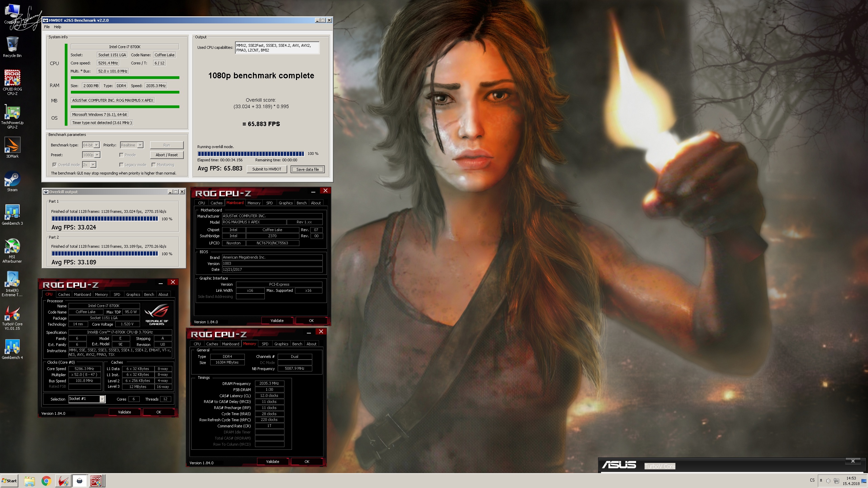This screenshot has width=868, height=488.
Task: Open the Preset 1080p dropdown
Action: (92, 155)
